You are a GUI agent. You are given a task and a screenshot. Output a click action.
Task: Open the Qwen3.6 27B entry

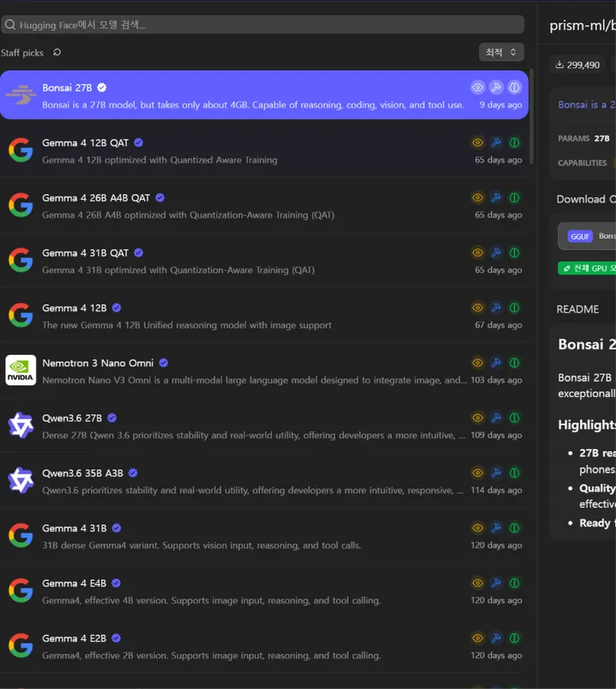pos(264,425)
